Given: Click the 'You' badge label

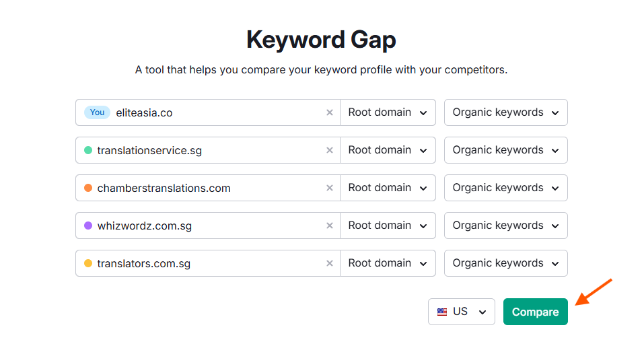Looking at the screenshot, I should (x=98, y=112).
